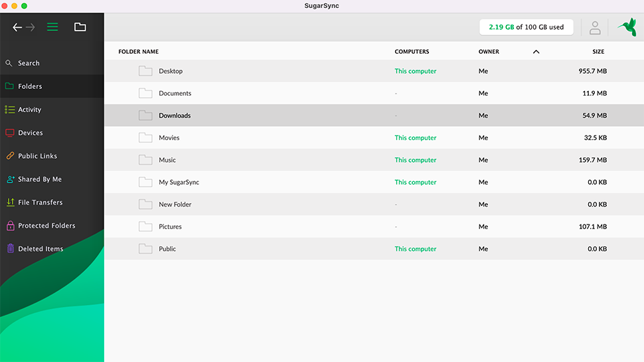Image resolution: width=644 pixels, height=362 pixels.
Task: Open the user account profile icon
Action: (x=595, y=27)
